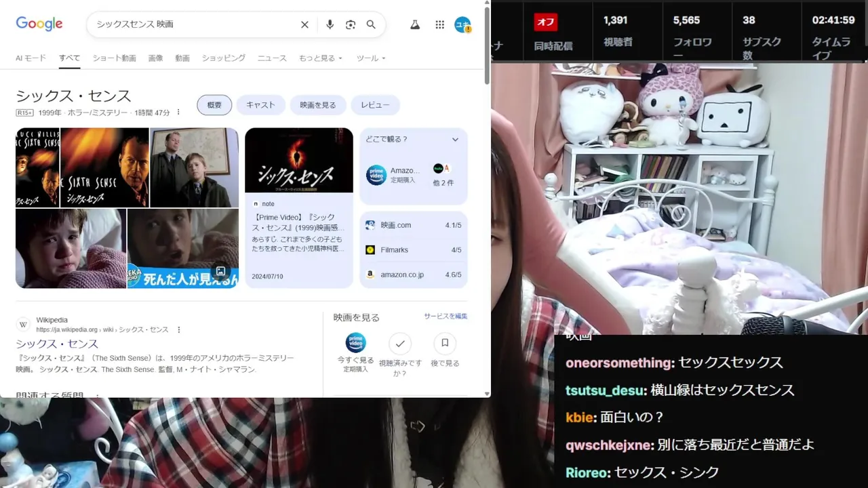Open thumbnail of man and boy standing

pyautogui.click(x=194, y=167)
